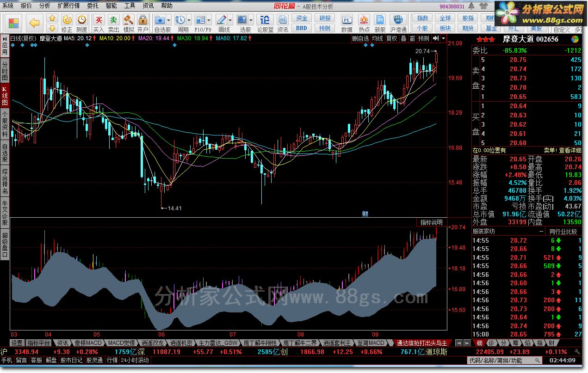The height and width of the screenshot is (373, 588).
Task: Click the BBD button
Action: [302, 28]
